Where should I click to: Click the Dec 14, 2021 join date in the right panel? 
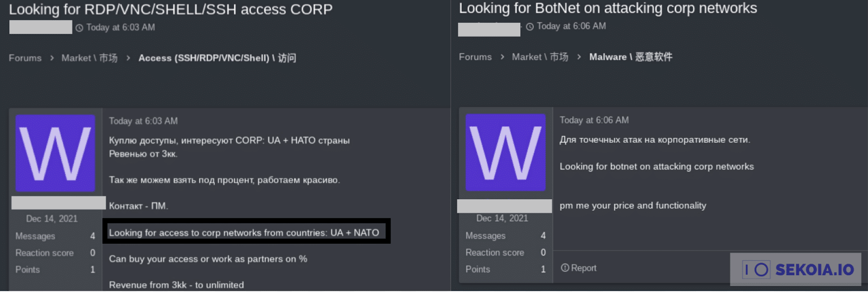(502, 218)
